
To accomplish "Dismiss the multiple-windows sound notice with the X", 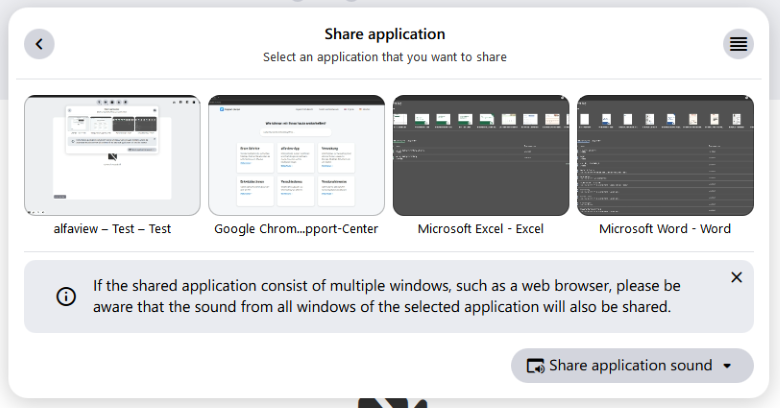I will point(736,277).
